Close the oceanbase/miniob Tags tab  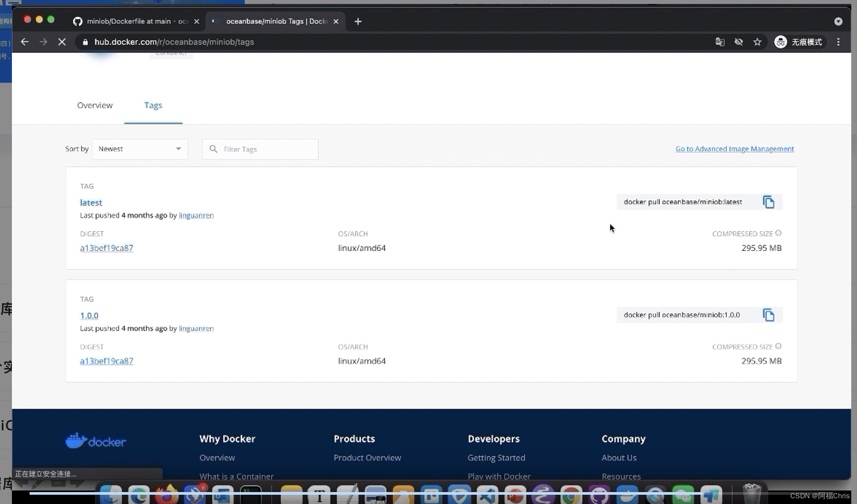[x=336, y=21]
